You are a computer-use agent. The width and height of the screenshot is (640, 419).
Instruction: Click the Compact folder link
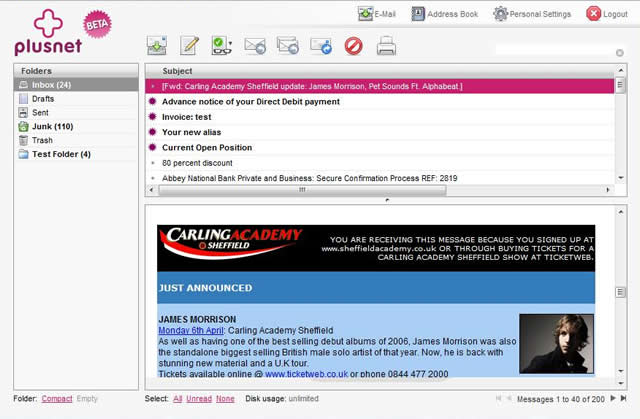point(57,399)
